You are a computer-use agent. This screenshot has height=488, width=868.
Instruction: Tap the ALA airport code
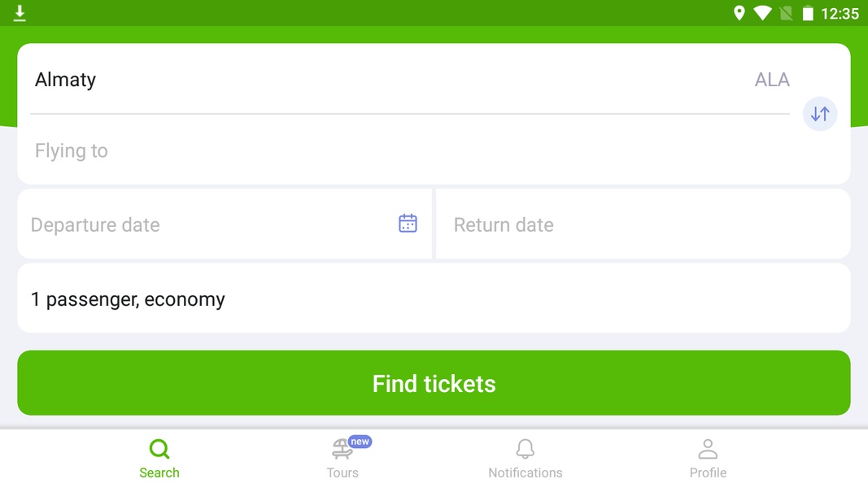[772, 80]
